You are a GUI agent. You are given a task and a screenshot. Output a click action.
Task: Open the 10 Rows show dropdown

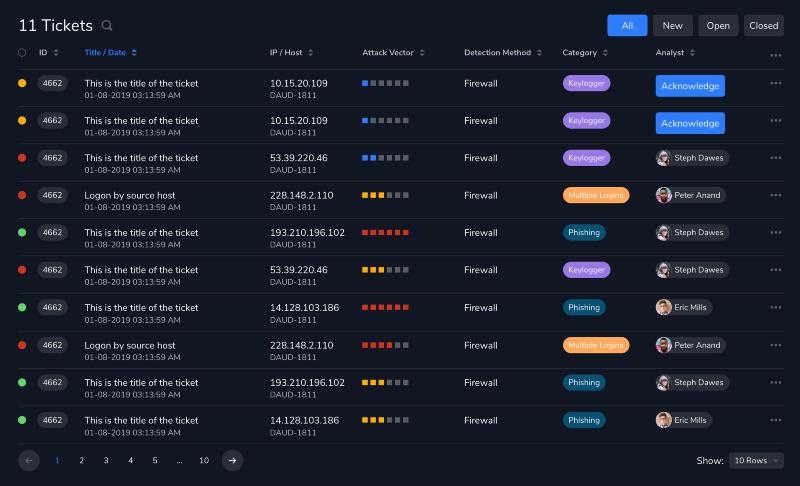(756, 461)
